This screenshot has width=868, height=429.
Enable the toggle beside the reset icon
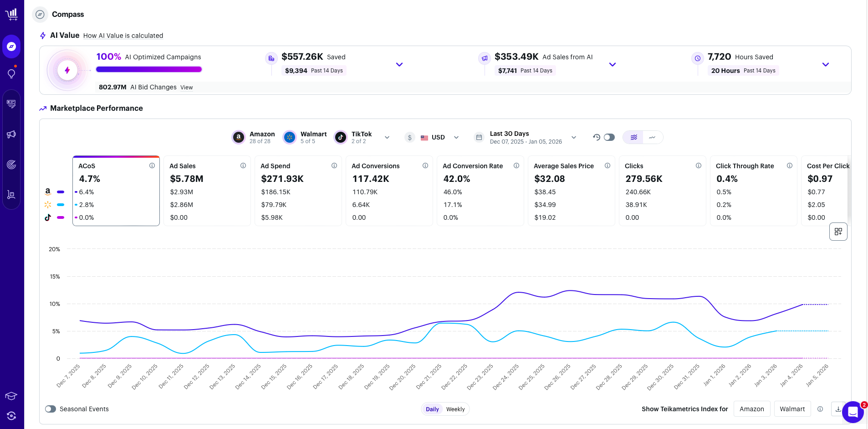pyautogui.click(x=609, y=137)
